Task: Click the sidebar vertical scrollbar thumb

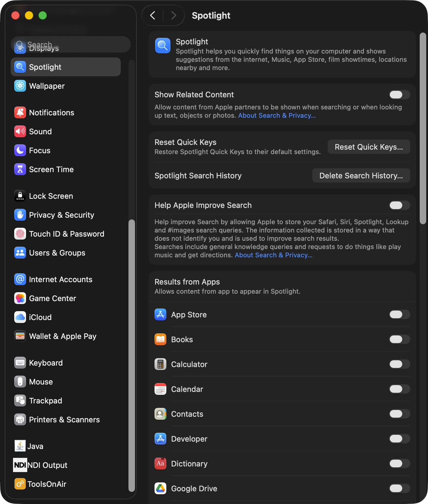Action: point(132,356)
